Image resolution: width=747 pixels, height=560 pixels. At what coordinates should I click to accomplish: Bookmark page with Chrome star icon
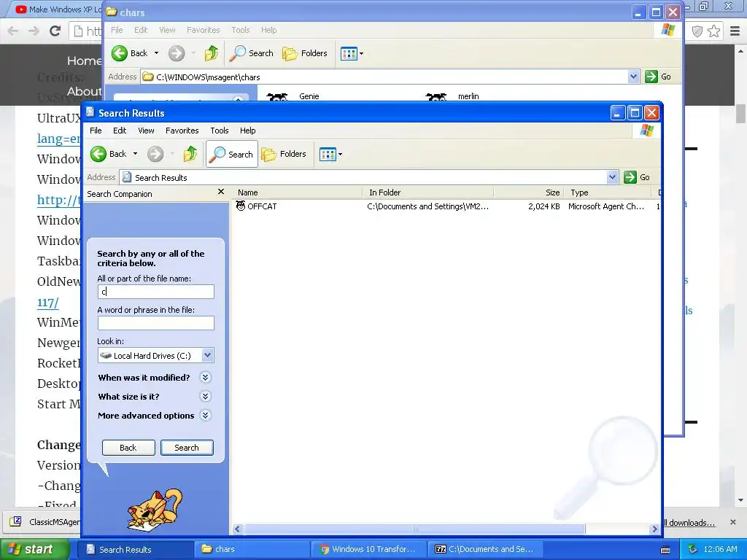[x=713, y=31]
